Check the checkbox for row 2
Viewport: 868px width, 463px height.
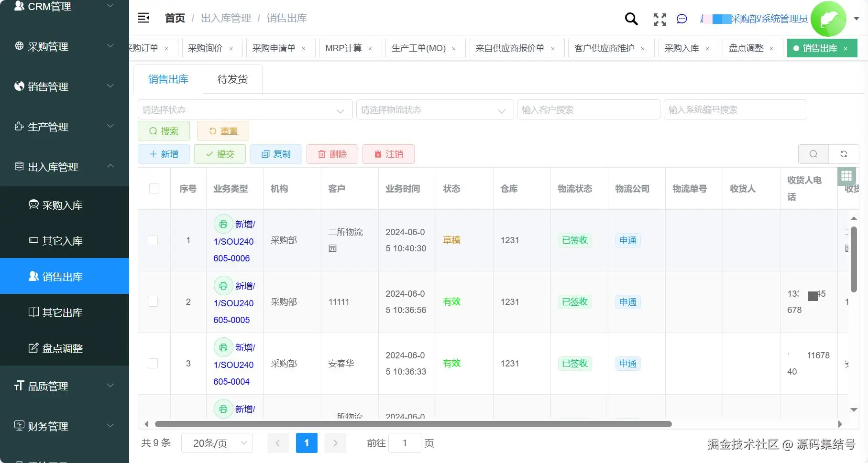point(153,301)
